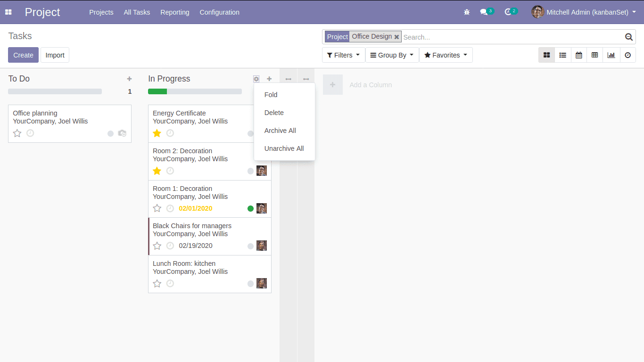Click the plus icon of Add a Column
The height and width of the screenshot is (362, 644).
coord(333,85)
